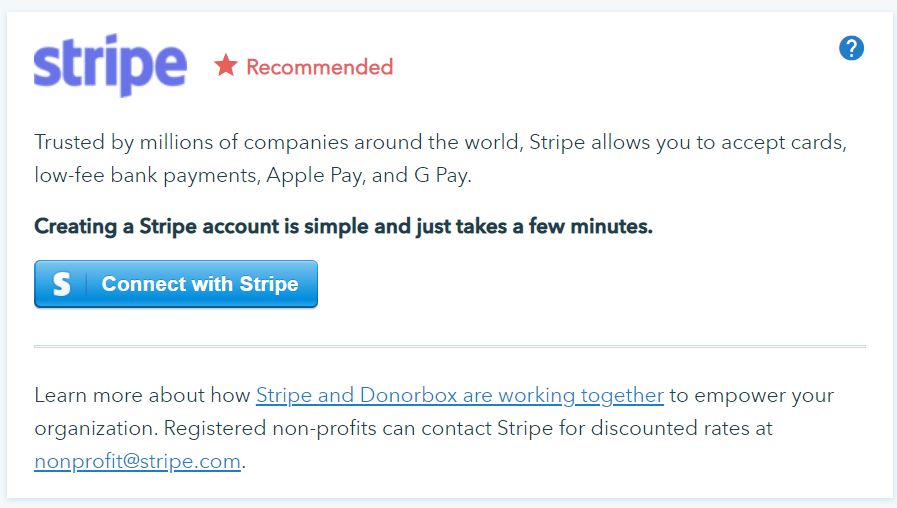Click the bold Creating a Stripe account heading
Viewport: 897px width, 508px height.
343,227
